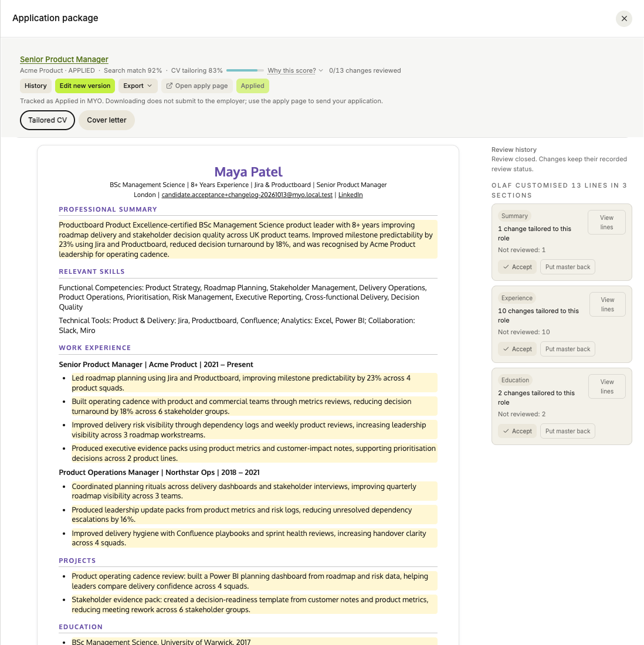Viewport: 644px width, 645px height.
Task: Click the CV tailoring progress bar
Action: coord(245,70)
